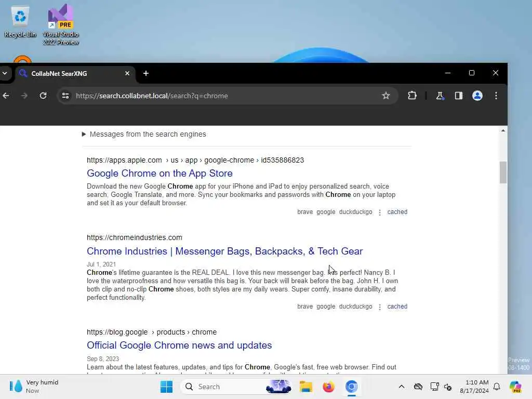Open the network display tray icon
This screenshot has height=399, width=532.
click(x=434, y=387)
